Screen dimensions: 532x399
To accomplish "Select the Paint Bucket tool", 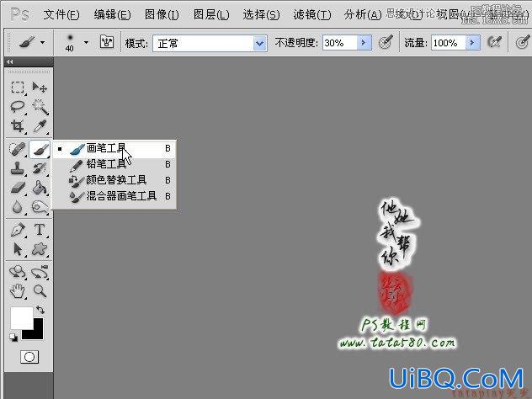I will (x=40, y=187).
